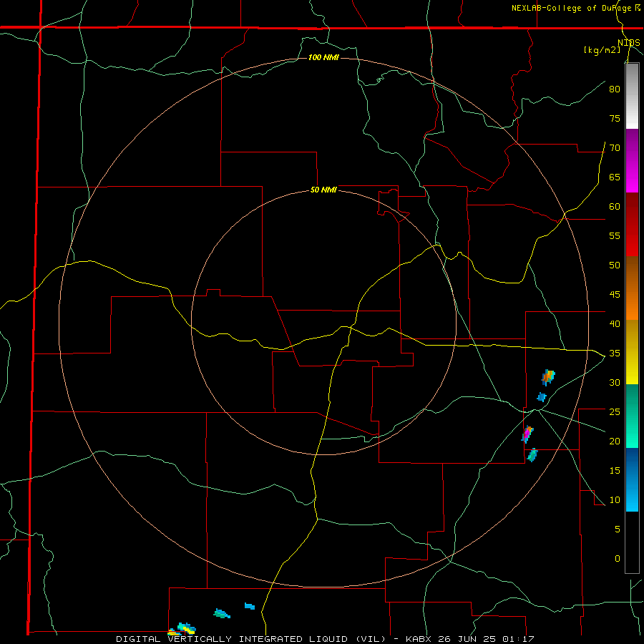Click the 100 NMI range ring label
Viewport: 644px width, 644px height.
pos(323,57)
